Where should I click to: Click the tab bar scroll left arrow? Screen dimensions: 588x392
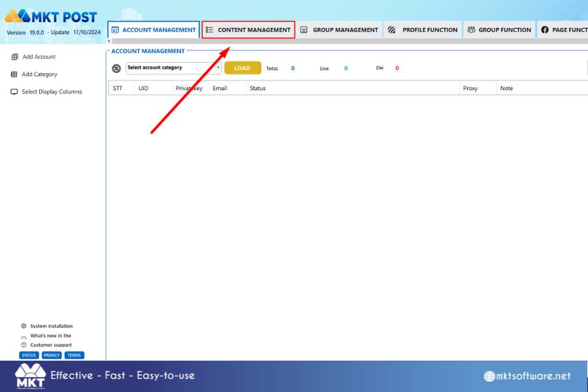pyautogui.click(x=109, y=41)
